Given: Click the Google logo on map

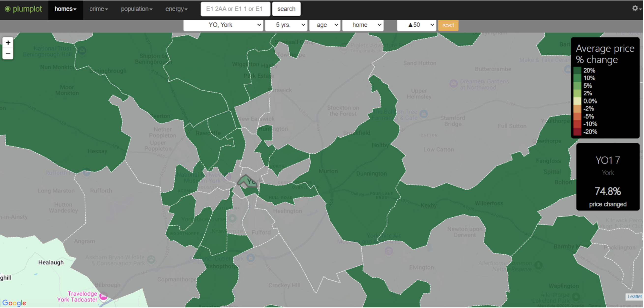Looking at the screenshot, I should [14, 303].
